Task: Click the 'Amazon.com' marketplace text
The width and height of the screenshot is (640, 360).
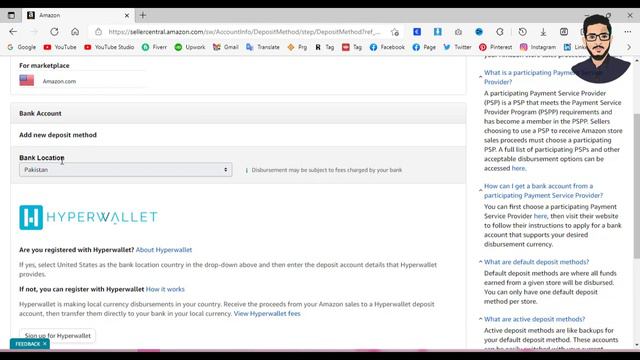Action: click(x=59, y=81)
